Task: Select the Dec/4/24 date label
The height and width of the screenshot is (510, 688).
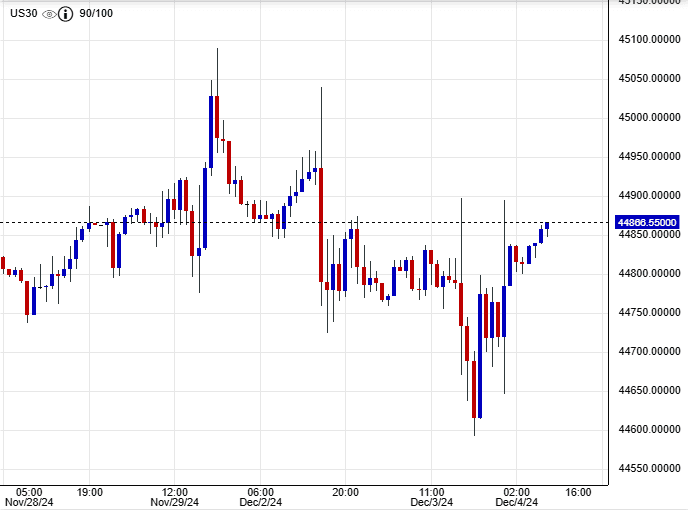Action: tap(517, 503)
